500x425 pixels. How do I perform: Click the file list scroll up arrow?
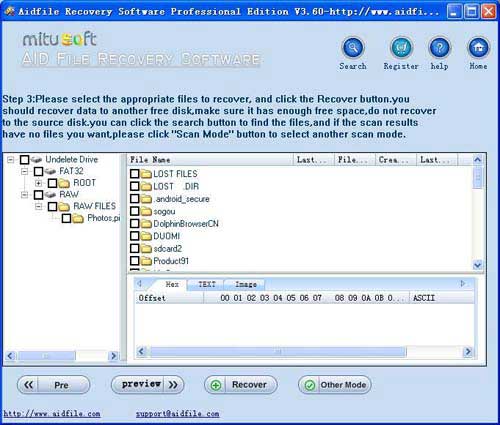point(477,160)
